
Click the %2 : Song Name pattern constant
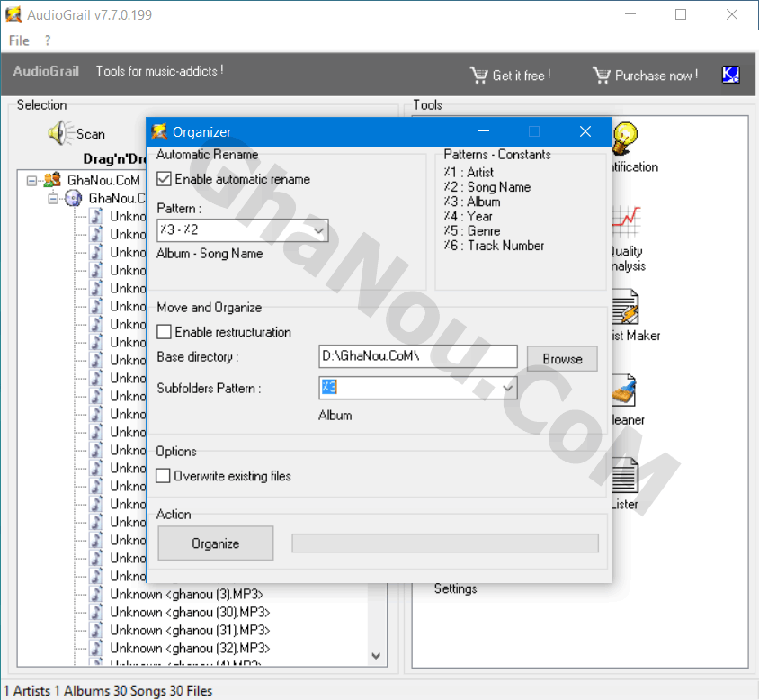pyautogui.click(x=487, y=187)
